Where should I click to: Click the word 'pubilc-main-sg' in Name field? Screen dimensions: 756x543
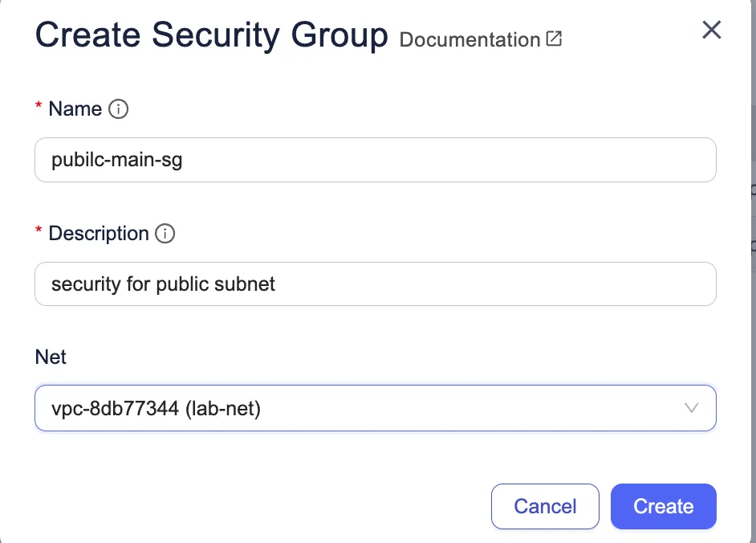click(x=117, y=160)
